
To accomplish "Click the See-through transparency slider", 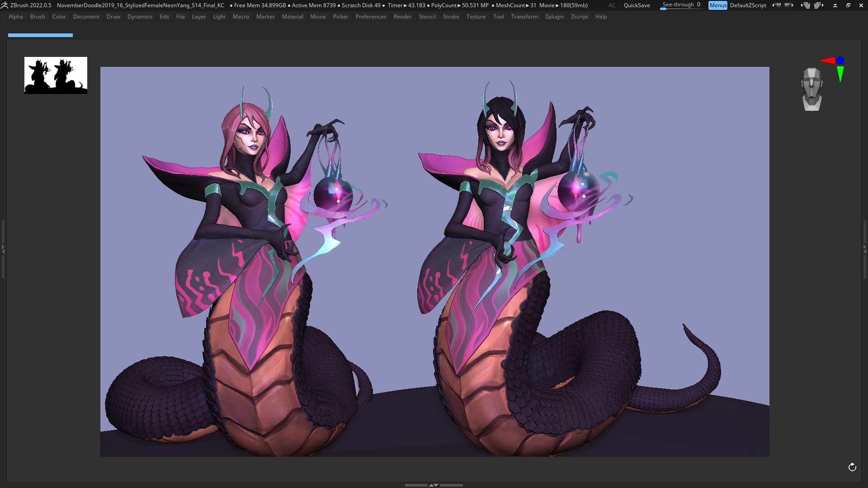I will pos(681,5).
